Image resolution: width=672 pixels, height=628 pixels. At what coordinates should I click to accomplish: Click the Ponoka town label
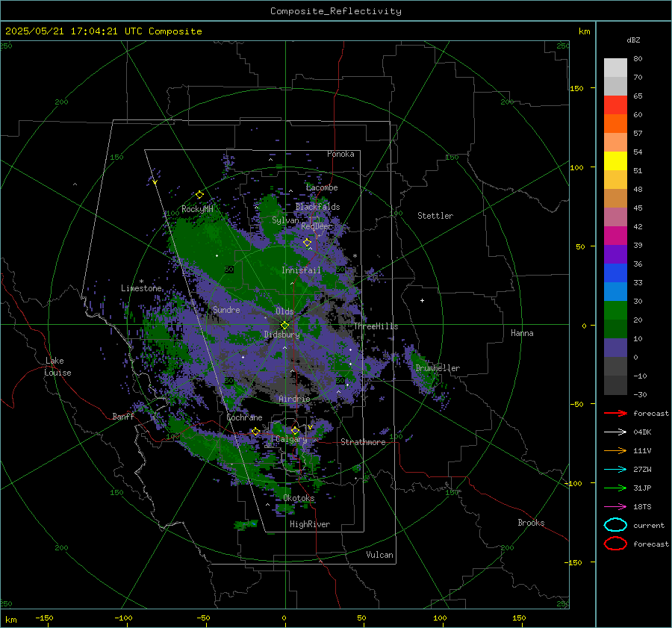tap(340, 154)
